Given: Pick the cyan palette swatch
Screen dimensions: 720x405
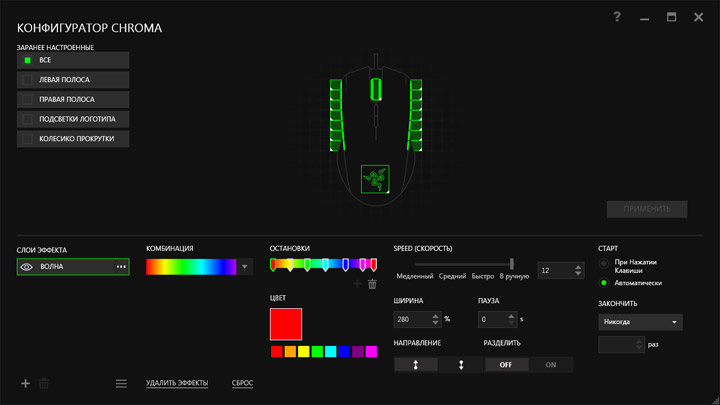Looking at the screenshot, I should pyautogui.click(x=331, y=352).
